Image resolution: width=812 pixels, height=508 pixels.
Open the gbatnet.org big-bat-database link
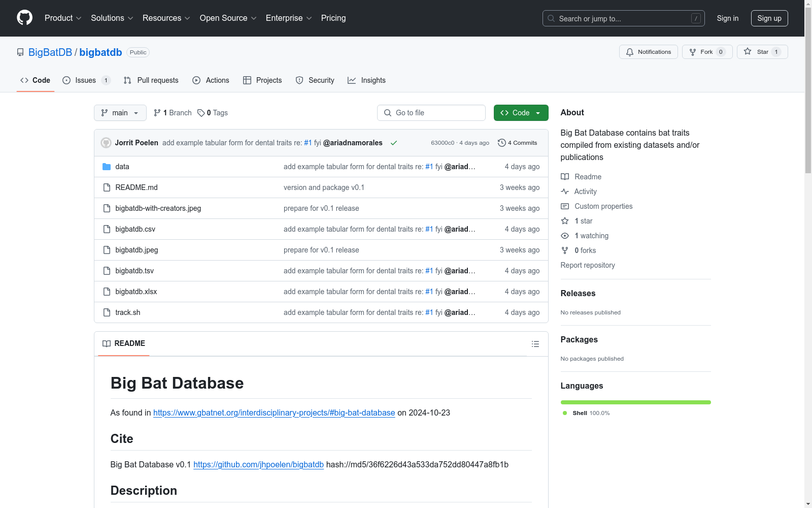[x=274, y=412]
